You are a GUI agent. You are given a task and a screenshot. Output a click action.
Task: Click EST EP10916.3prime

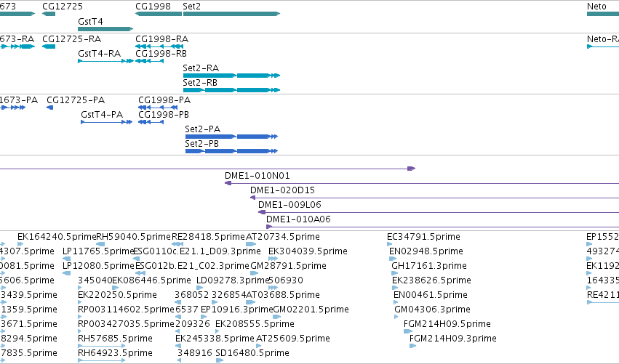click(237, 310)
